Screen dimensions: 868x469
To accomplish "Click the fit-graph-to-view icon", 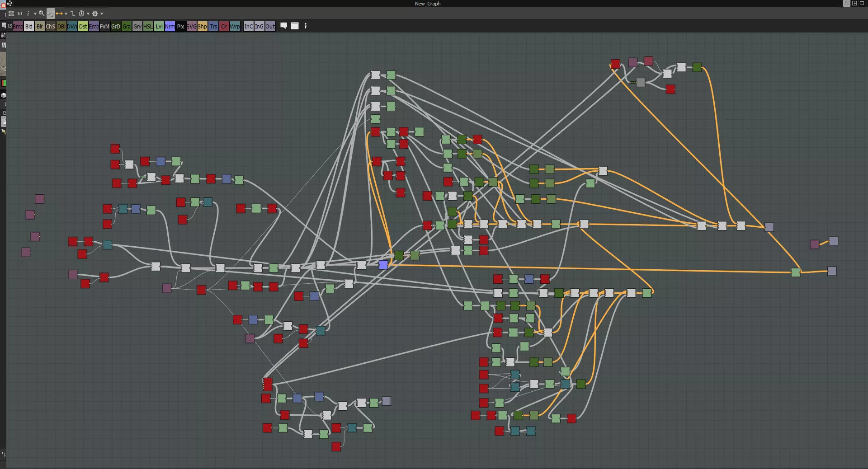I will (11, 14).
